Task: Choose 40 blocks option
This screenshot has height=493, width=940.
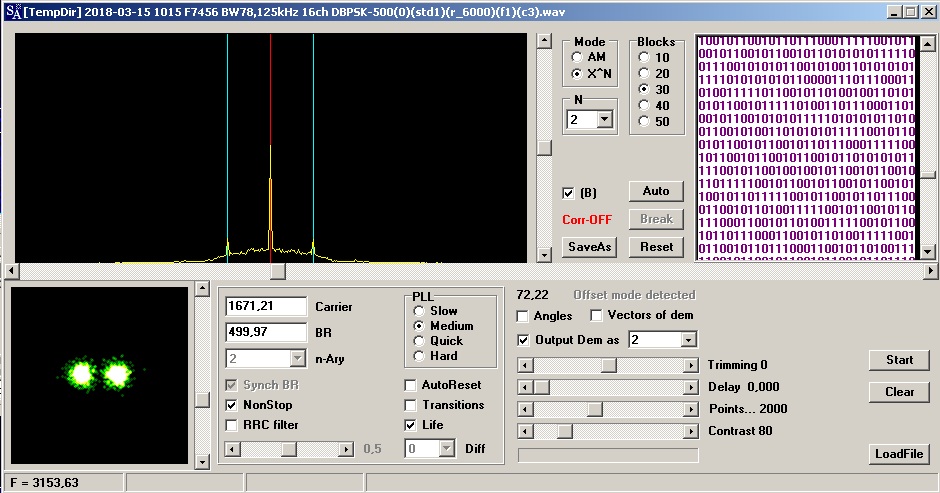Action: pyautogui.click(x=644, y=106)
